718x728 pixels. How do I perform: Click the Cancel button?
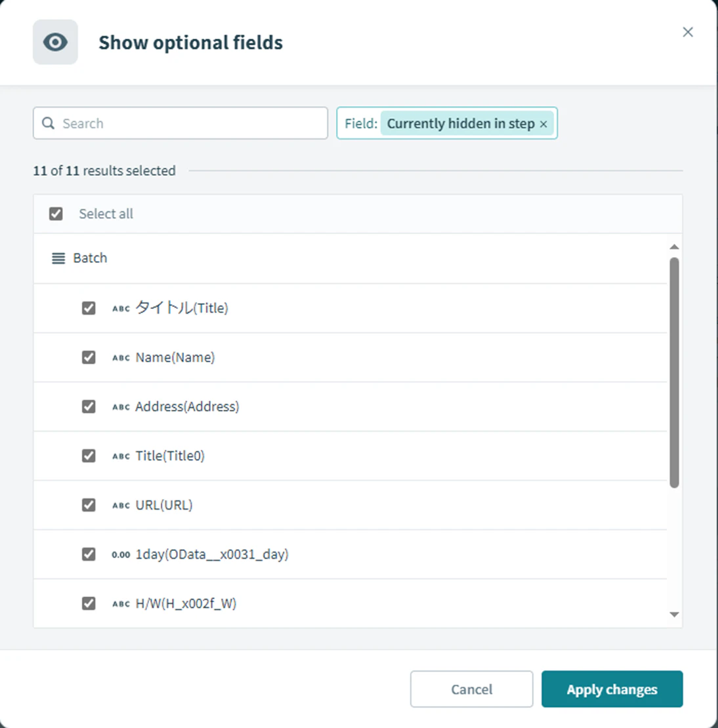coord(472,689)
